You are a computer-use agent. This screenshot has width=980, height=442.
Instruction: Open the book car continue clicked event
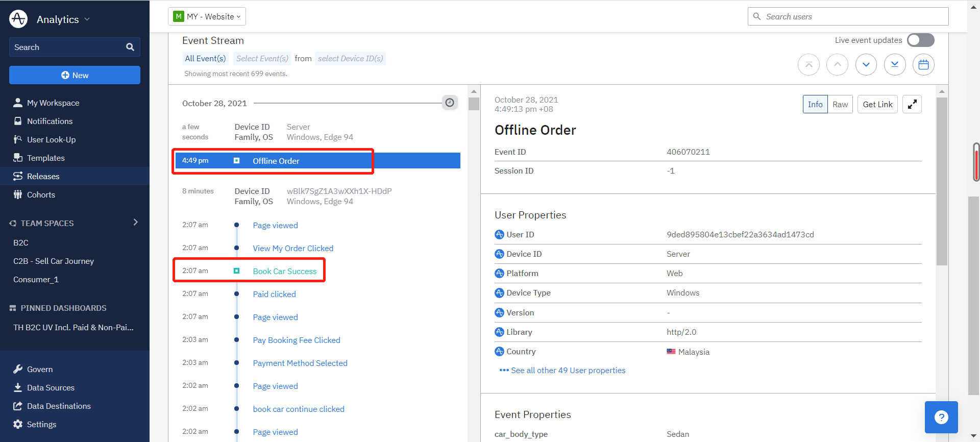299,409
